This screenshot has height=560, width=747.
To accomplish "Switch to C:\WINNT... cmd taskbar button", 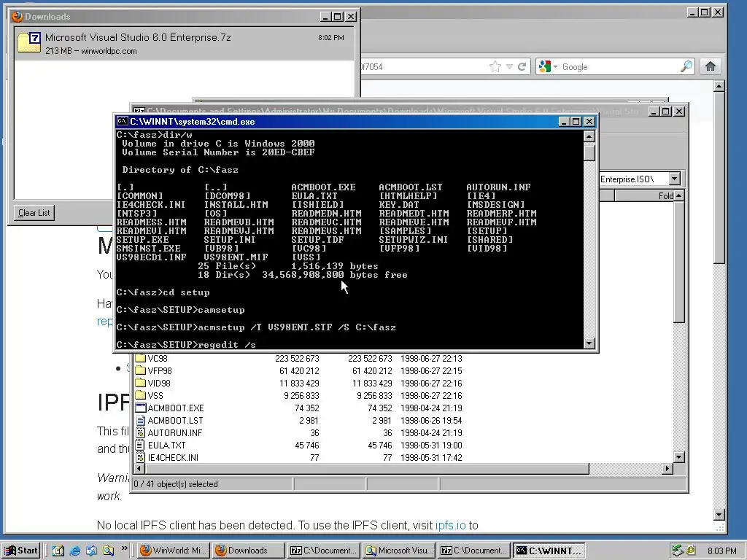I will pyautogui.click(x=549, y=551).
